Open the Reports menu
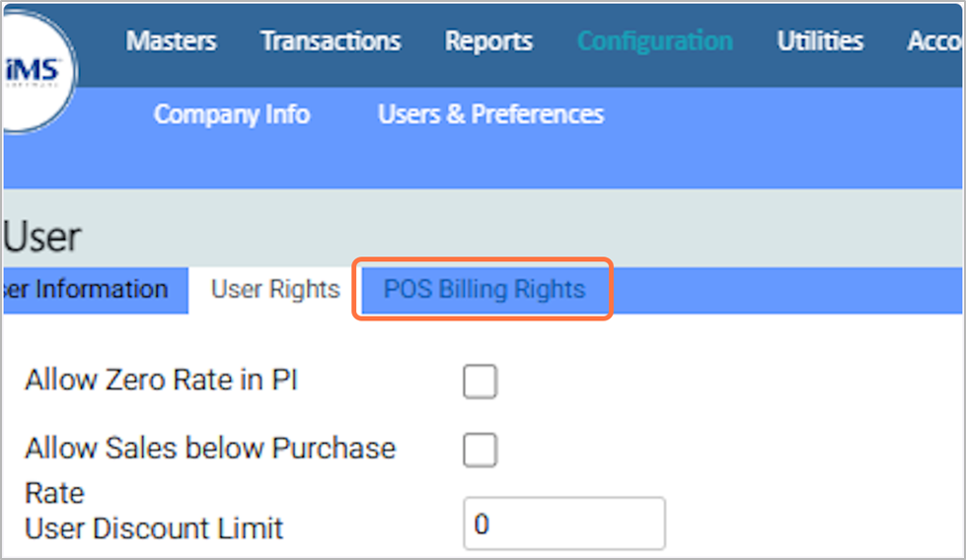This screenshot has width=966, height=560. click(x=488, y=41)
